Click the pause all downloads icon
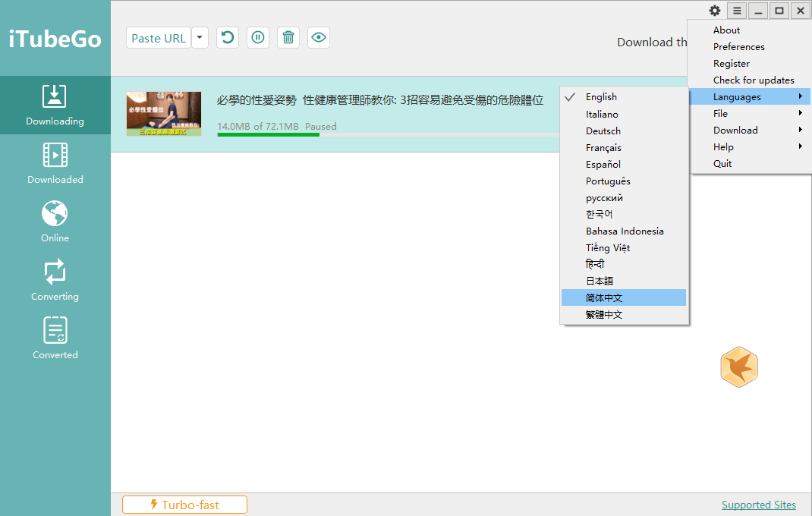This screenshot has height=516, width=812. point(258,38)
